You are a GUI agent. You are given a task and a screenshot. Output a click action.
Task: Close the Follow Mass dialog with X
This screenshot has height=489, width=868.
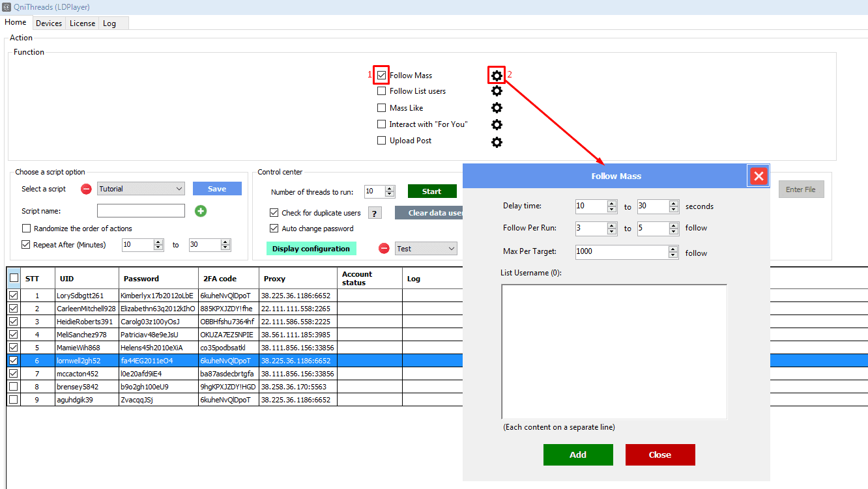pyautogui.click(x=759, y=176)
